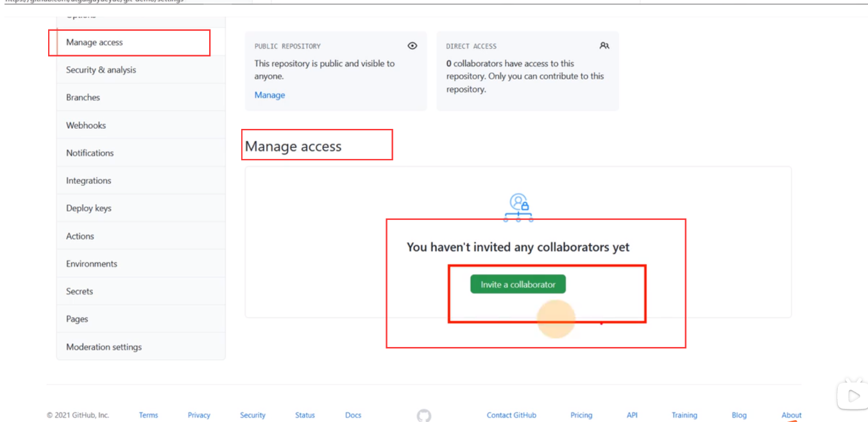Viewport: 868px width, 422px height.
Task: Open Moderation settings
Action: 140,346
